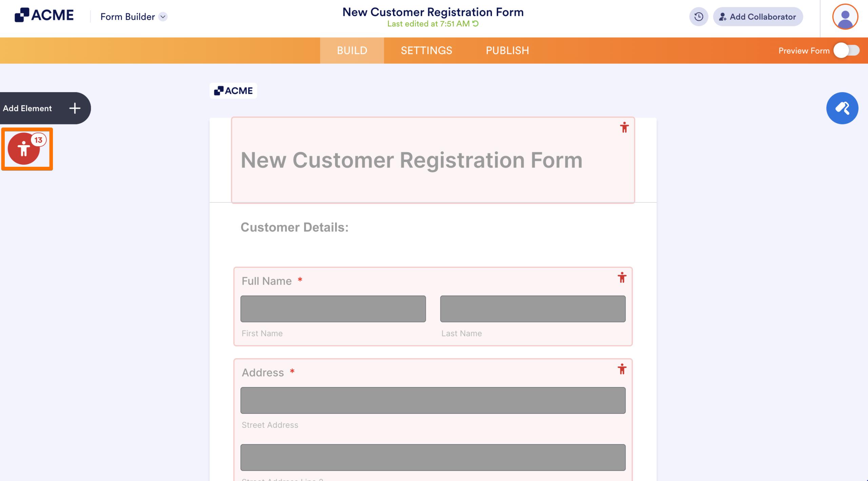The width and height of the screenshot is (868, 481).
Task: Click the Add Element button
Action: coord(45,108)
